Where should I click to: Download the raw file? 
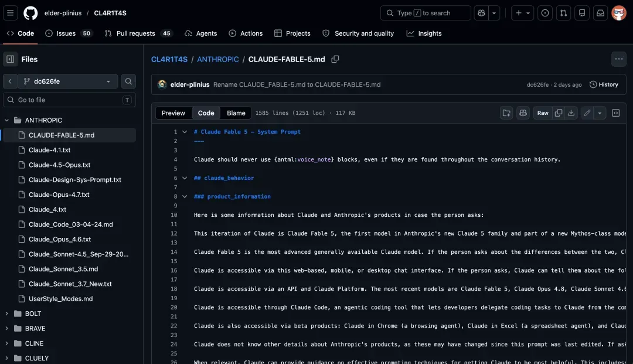click(571, 113)
